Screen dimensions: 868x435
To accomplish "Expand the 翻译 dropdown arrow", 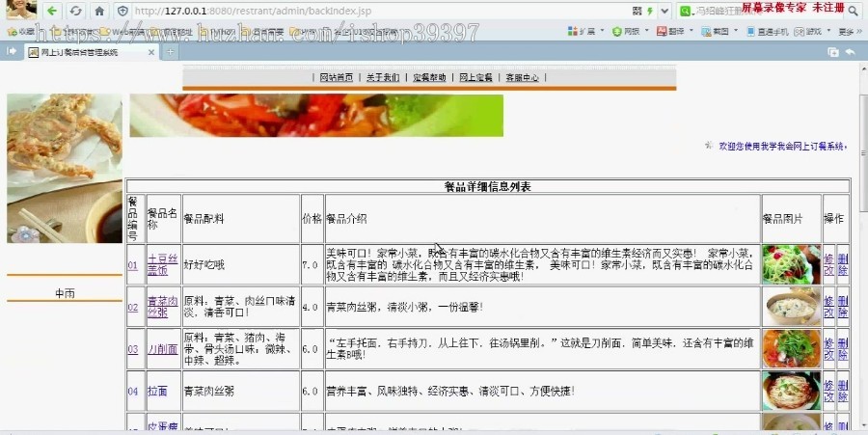I will point(692,31).
